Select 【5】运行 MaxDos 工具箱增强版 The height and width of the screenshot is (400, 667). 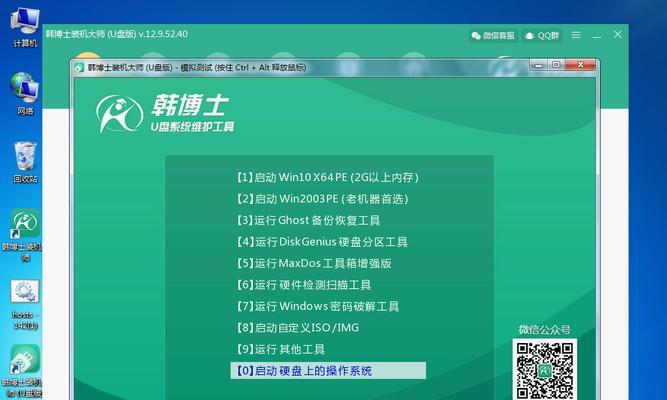pyautogui.click(x=314, y=263)
